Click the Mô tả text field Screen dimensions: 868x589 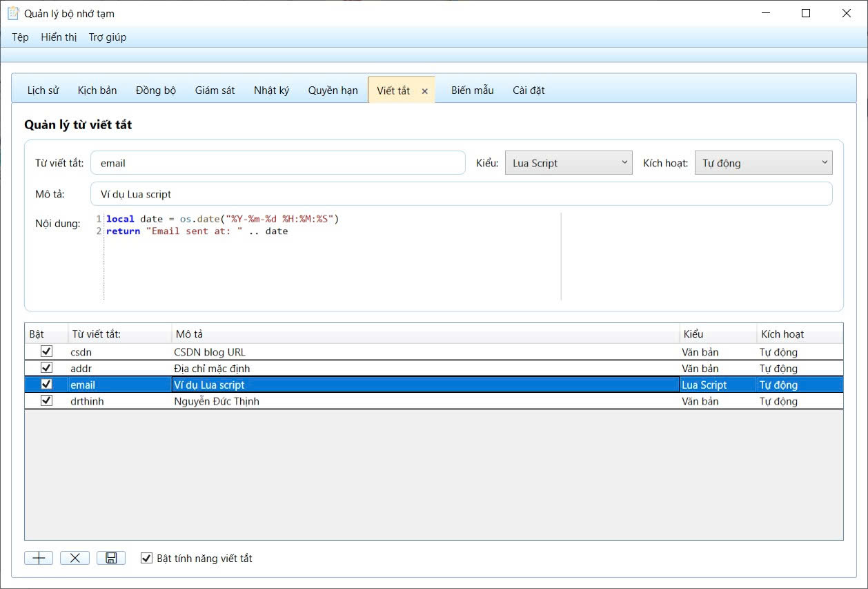tap(461, 194)
